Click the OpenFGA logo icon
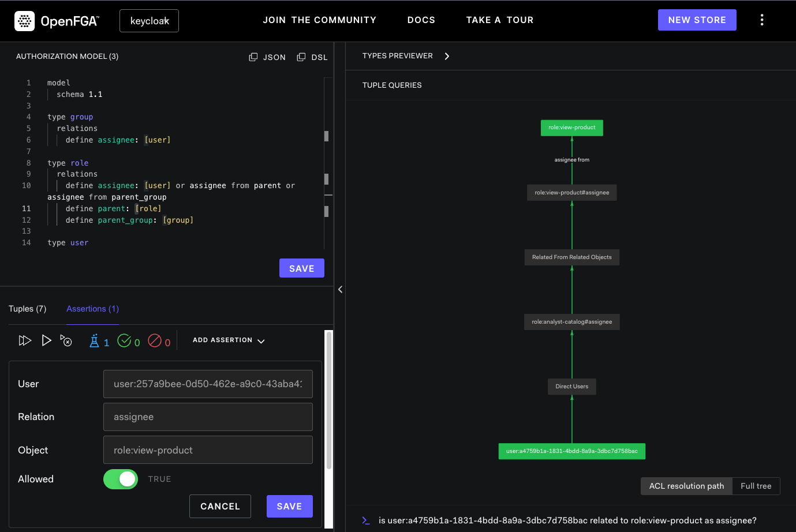Image resolution: width=796 pixels, height=532 pixels. (24, 20)
